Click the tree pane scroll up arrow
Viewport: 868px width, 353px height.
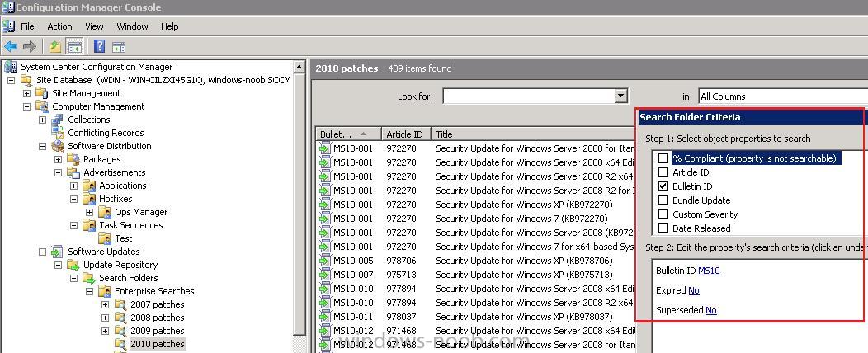coord(299,67)
